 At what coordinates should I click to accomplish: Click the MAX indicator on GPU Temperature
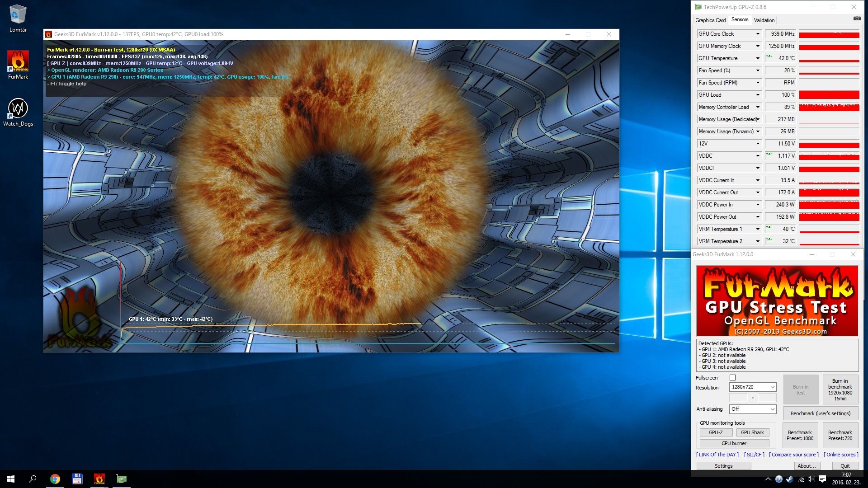coord(769,56)
